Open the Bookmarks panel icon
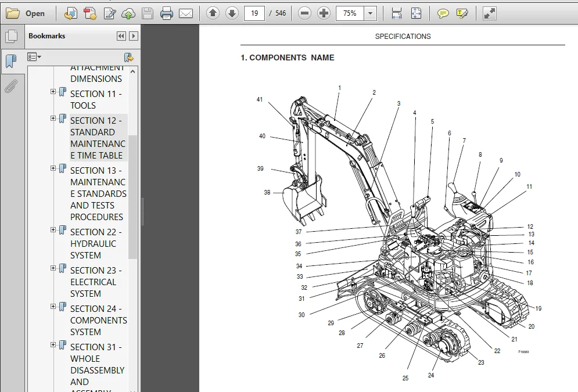578x392 pixels. point(11,61)
